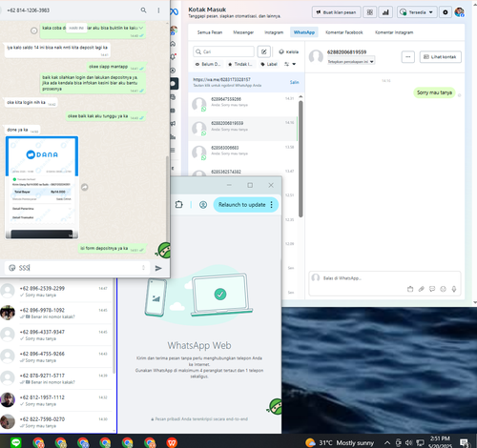Switch to Semua Pesan tab

point(210,32)
